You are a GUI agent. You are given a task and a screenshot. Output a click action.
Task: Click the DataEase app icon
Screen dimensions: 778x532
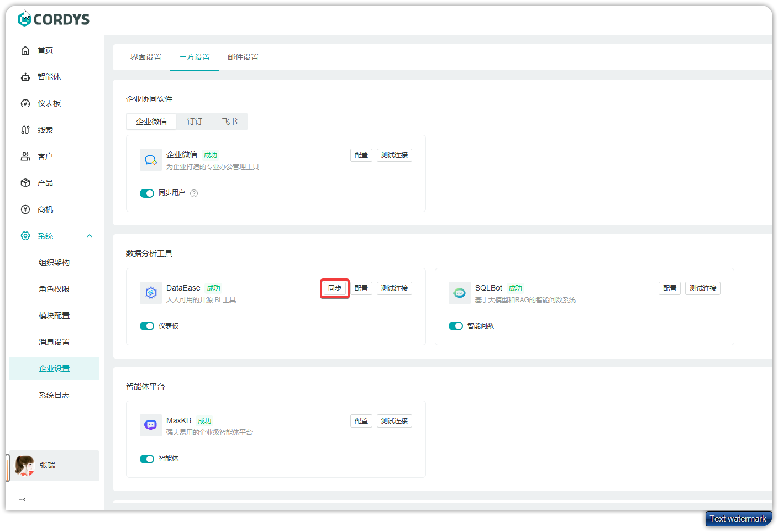click(151, 292)
